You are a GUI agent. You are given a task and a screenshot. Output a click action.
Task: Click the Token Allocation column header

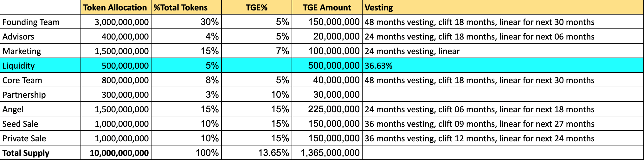tap(115, 8)
